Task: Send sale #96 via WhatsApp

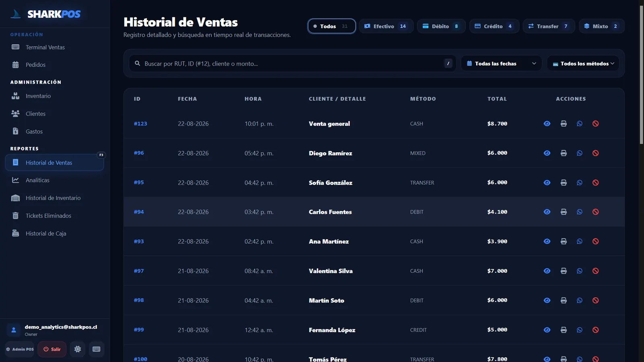Action: [580, 153]
